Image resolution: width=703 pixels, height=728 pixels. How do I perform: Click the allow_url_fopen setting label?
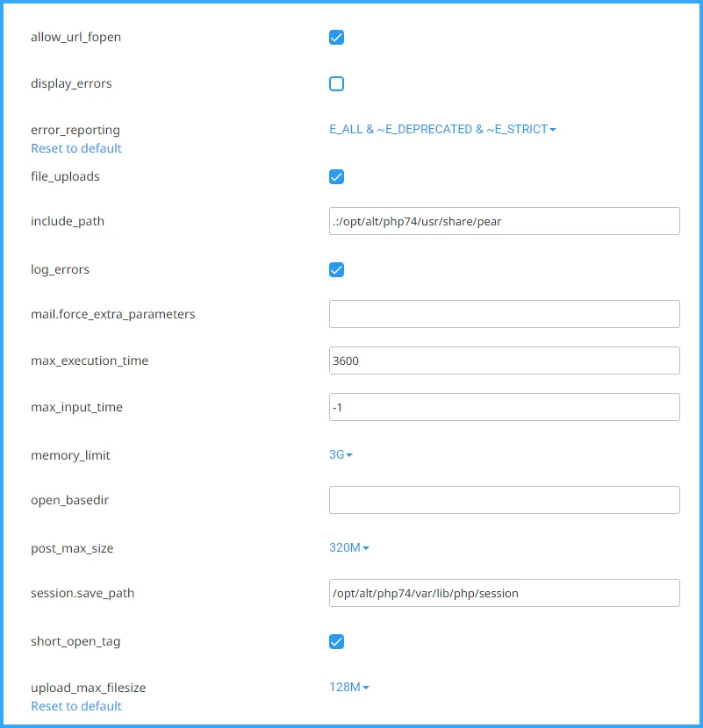[x=76, y=37]
